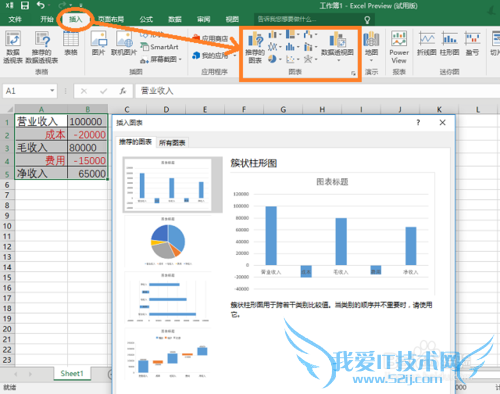This screenshot has height=394, width=500.
Task: Insert a Table (表格) from the ribbon
Action: (x=71, y=43)
